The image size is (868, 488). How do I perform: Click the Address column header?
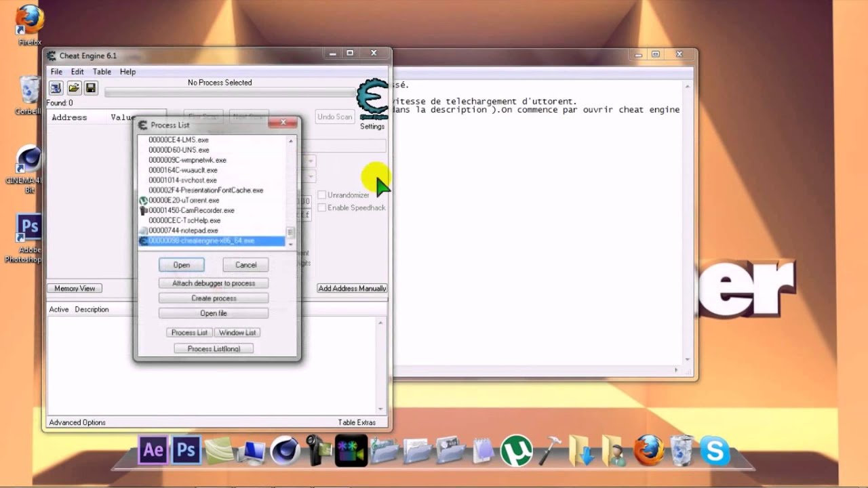tap(69, 117)
